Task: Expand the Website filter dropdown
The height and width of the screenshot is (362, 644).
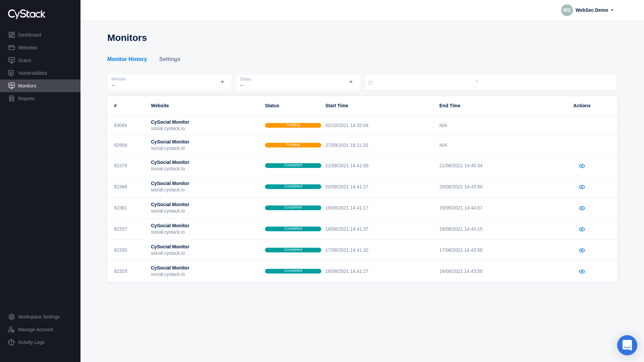Action: click(x=169, y=82)
